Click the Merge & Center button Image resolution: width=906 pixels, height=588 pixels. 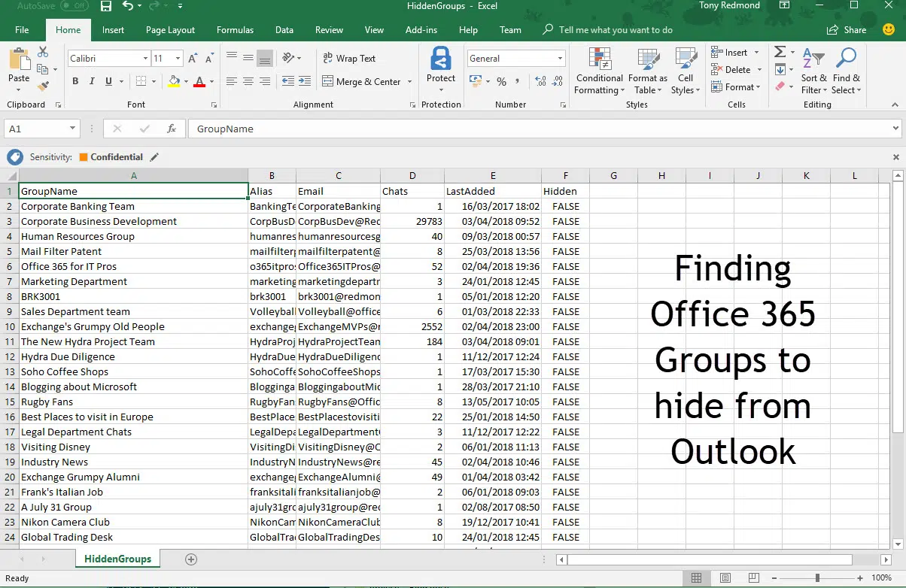click(361, 81)
